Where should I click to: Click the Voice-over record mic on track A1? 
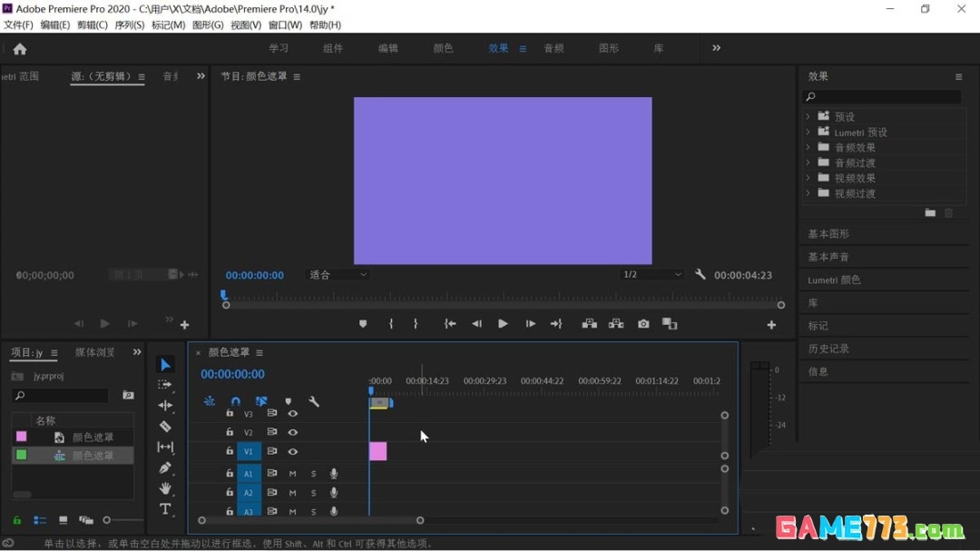334,473
